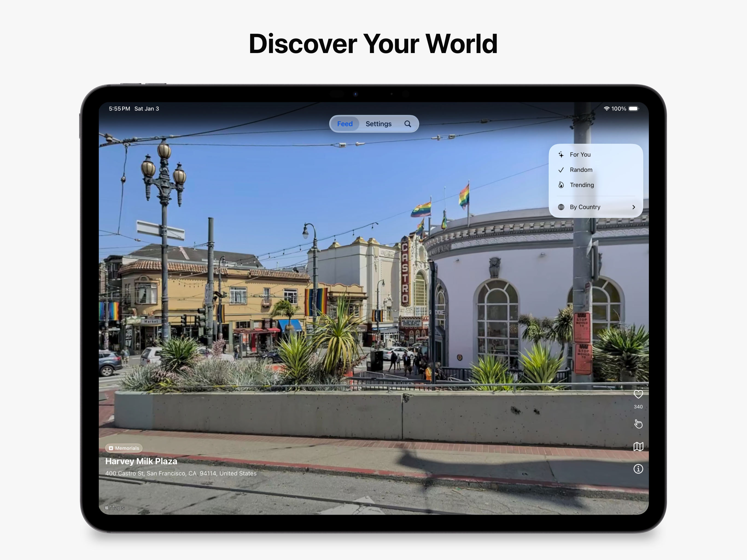
Task: Choose the For You feed mode
Action: 580,155
